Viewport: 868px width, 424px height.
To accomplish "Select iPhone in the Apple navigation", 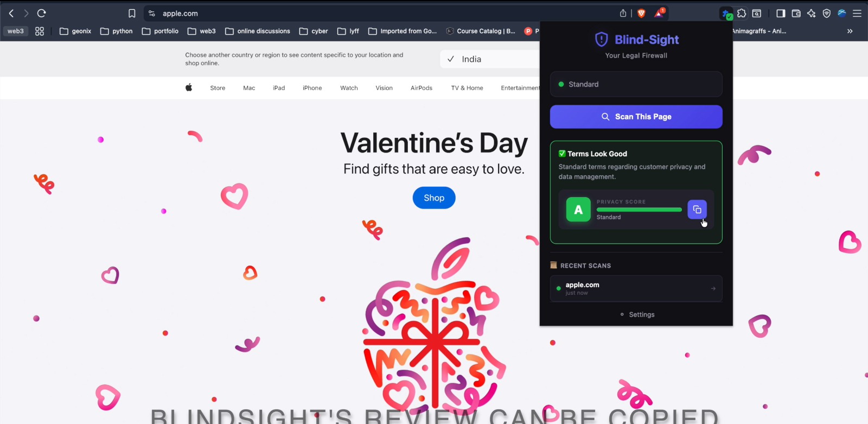I will click(x=312, y=88).
